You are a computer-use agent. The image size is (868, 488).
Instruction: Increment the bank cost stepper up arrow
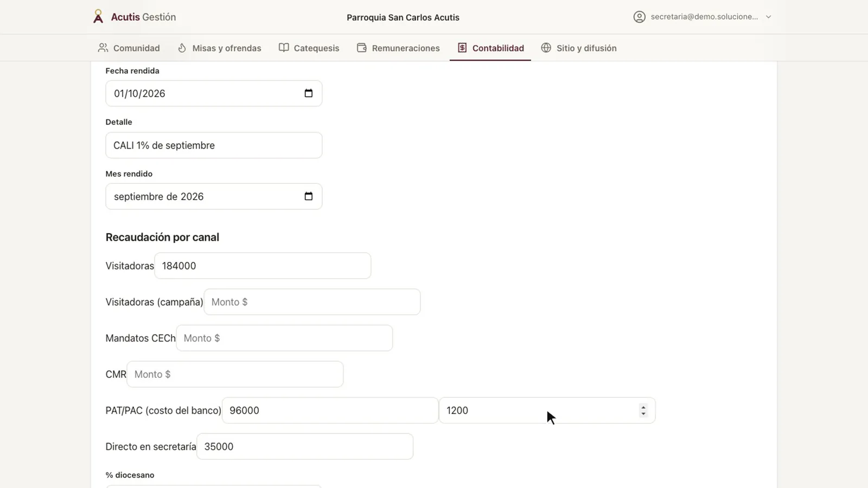pos(643,407)
